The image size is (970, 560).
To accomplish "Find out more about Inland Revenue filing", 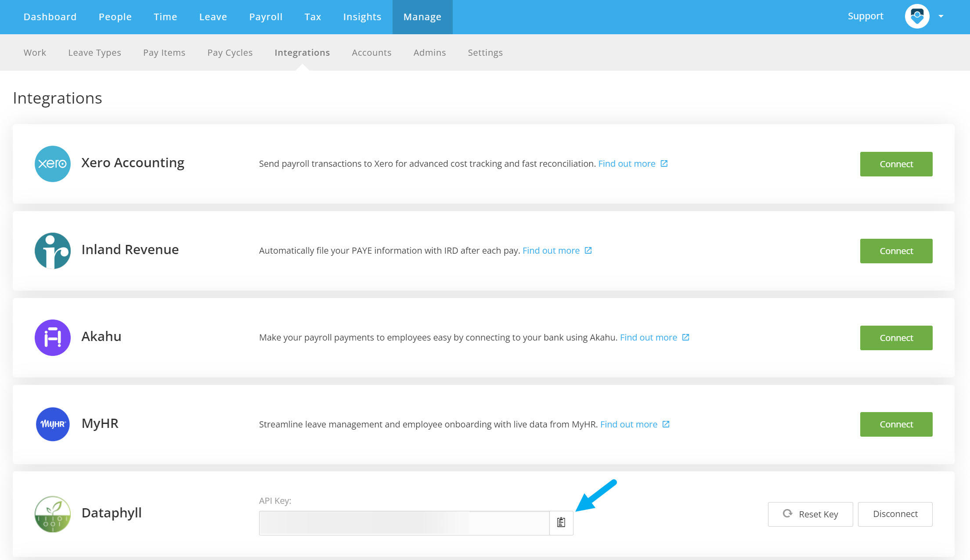I will 551,251.
